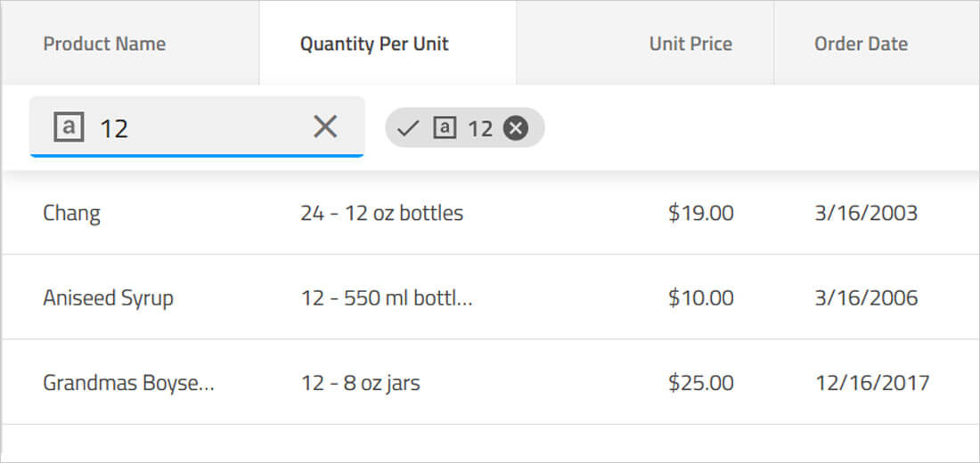The height and width of the screenshot is (463, 980).
Task: Click the condition icon inside the filter chip
Action: point(445,129)
